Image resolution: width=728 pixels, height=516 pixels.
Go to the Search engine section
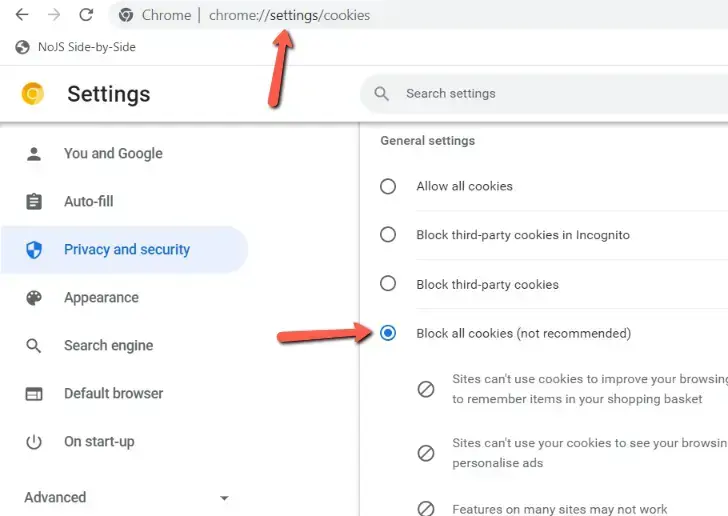click(x=108, y=346)
